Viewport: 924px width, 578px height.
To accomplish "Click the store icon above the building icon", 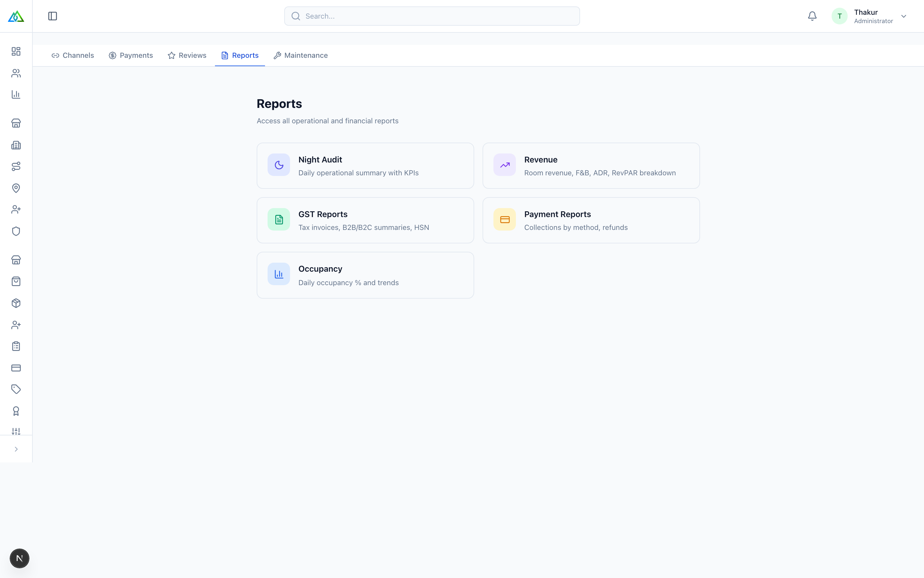I will (16, 123).
